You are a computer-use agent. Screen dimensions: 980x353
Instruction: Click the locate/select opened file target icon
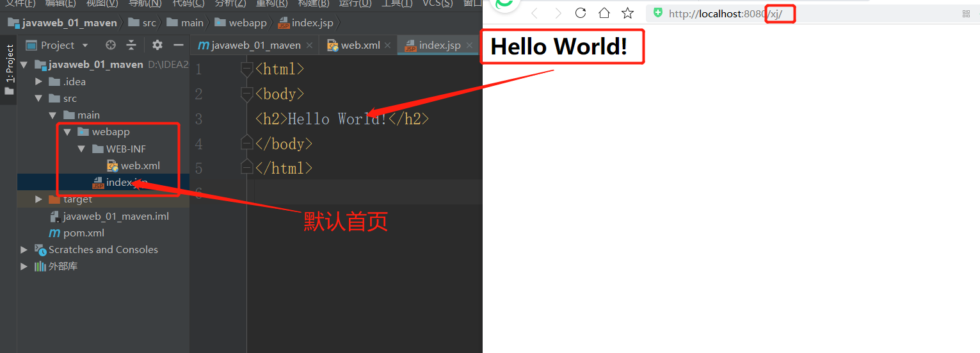(x=111, y=45)
